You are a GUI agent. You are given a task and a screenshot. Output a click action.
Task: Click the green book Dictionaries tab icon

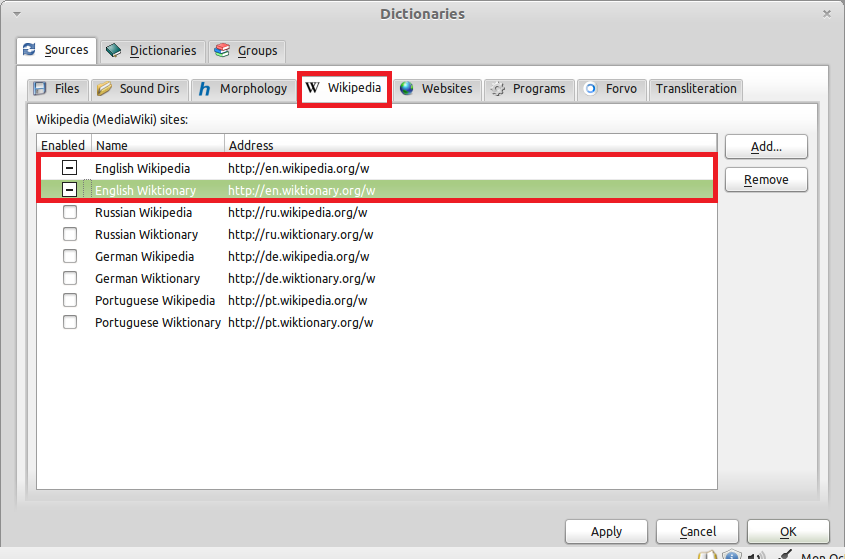pyautogui.click(x=114, y=51)
